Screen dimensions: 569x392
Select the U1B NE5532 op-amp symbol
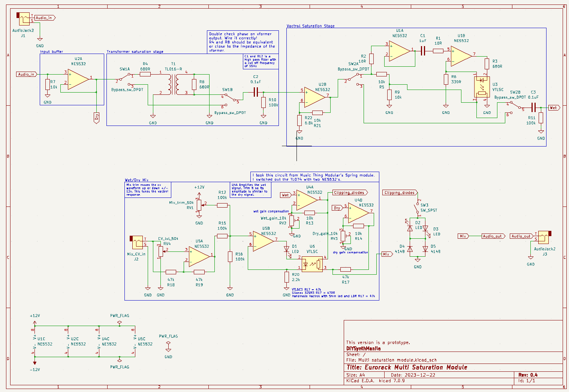(461, 56)
